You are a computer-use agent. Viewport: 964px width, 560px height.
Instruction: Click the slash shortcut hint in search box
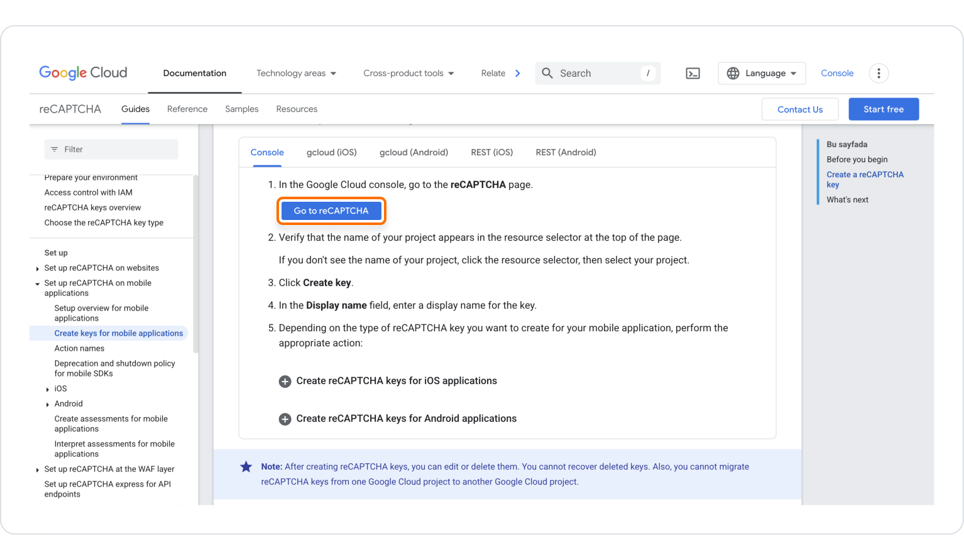[x=648, y=74]
